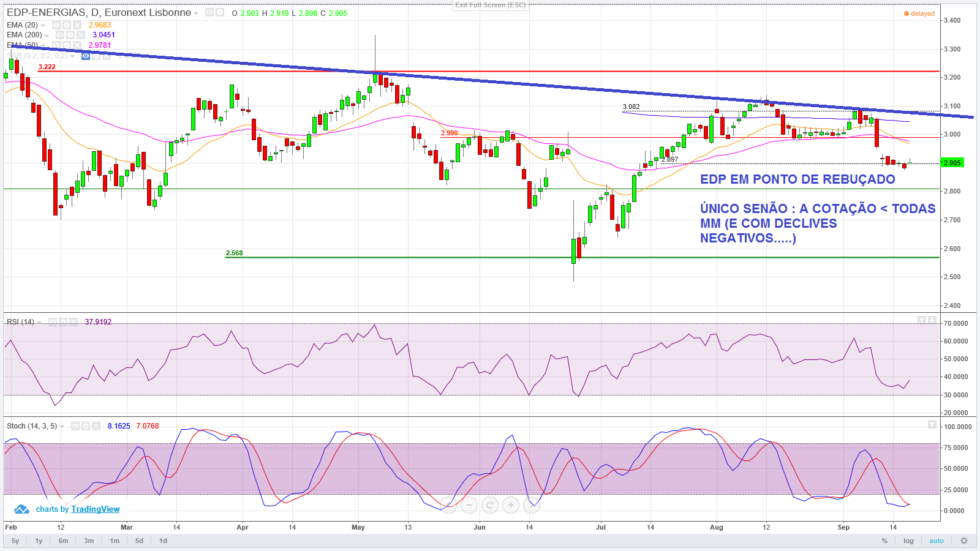The image size is (980, 551).
Task: Expand the EMA (200) dropdown arrow
Action: pos(47,36)
